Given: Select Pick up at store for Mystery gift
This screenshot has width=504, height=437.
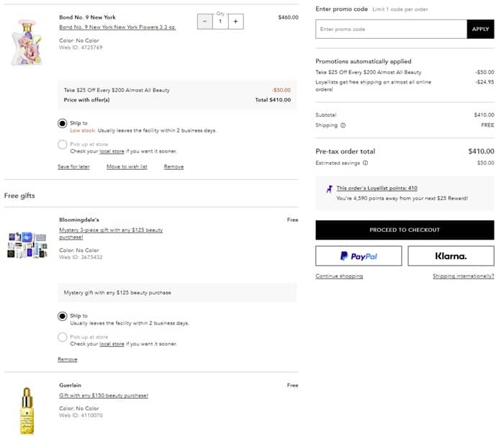Looking at the screenshot, I should coord(63,337).
